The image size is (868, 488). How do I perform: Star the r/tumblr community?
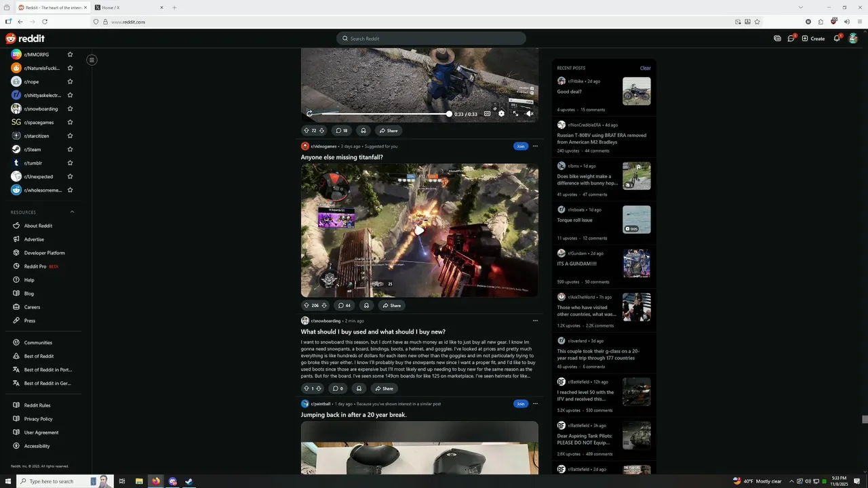[70, 163]
